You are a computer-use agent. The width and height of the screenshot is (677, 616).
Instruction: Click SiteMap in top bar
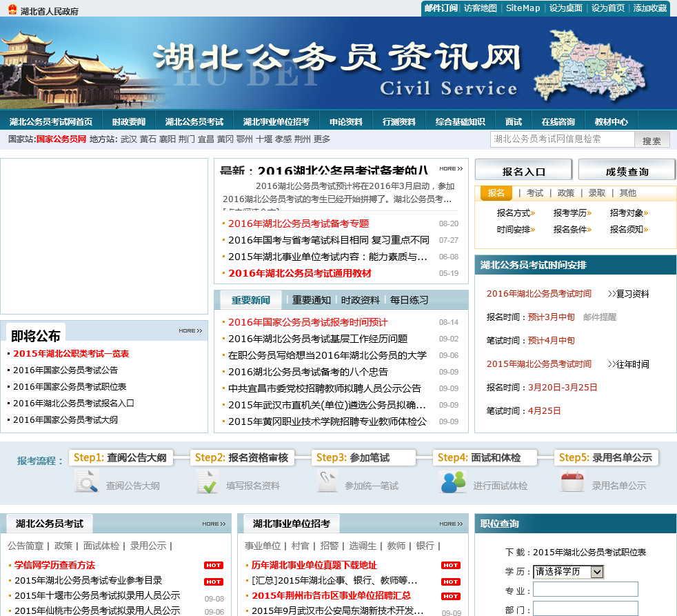coord(523,8)
